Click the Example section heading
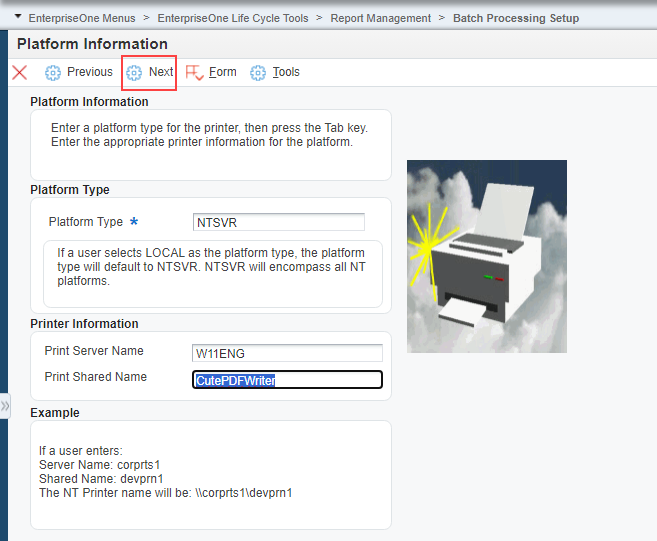Screen dimensions: 657x541 55,413
